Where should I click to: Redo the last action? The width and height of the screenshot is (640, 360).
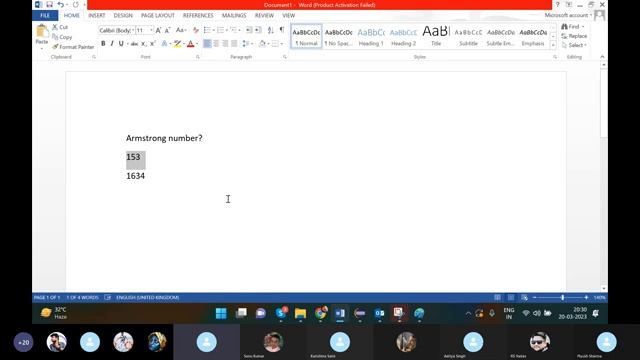(x=76, y=4)
